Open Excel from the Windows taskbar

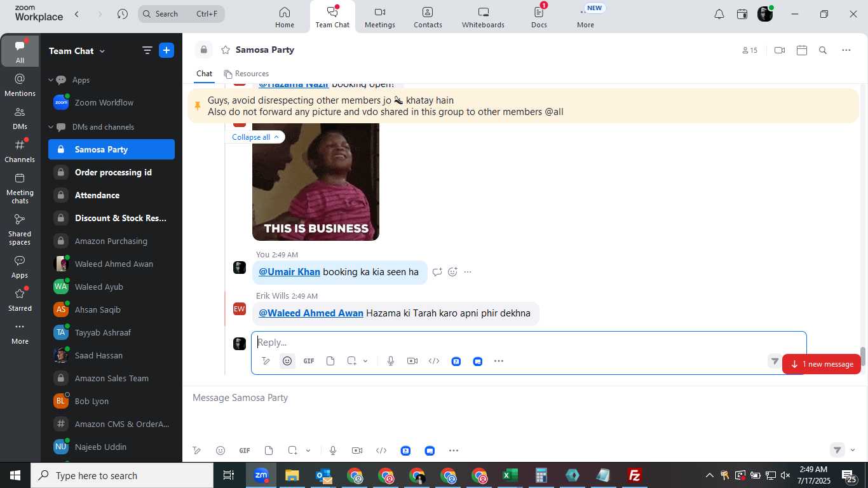click(510, 475)
